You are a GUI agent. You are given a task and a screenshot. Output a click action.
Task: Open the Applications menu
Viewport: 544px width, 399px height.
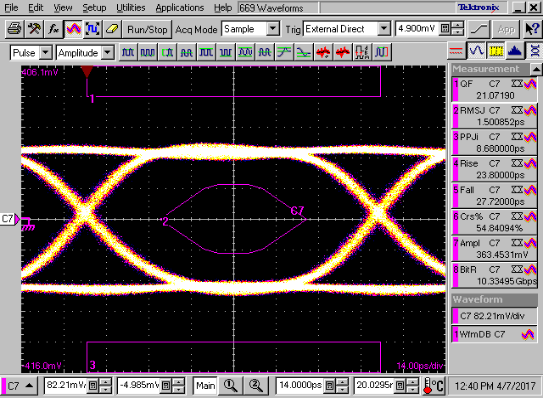(180, 8)
